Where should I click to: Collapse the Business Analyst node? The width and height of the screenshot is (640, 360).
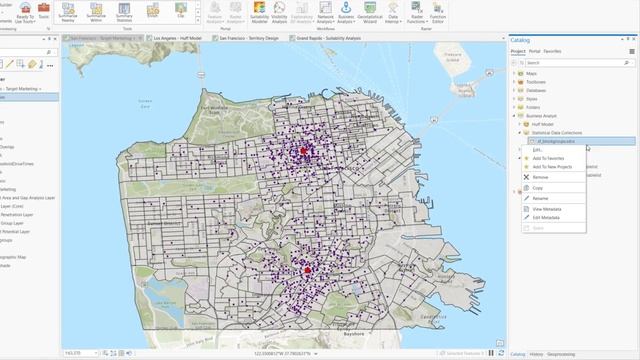click(x=514, y=116)
